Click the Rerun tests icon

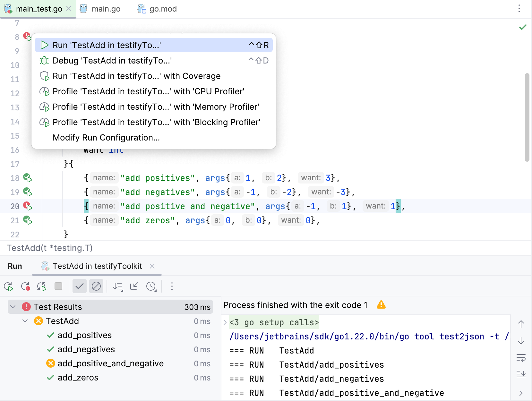pyautogui.click(x=8, y=286)
